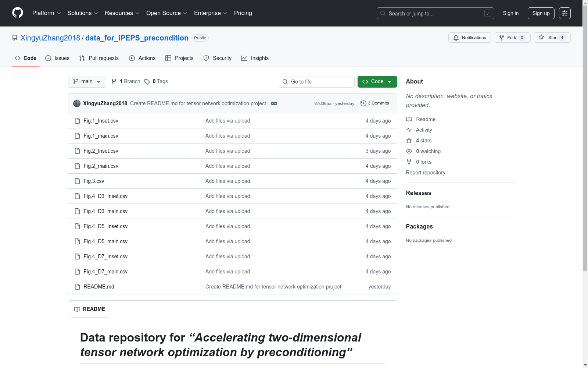The width and height of the screenshot is (588, 368).
Task: Open the Enterprise dropdown
Action: pyautogui.click(x=211, y=13)
